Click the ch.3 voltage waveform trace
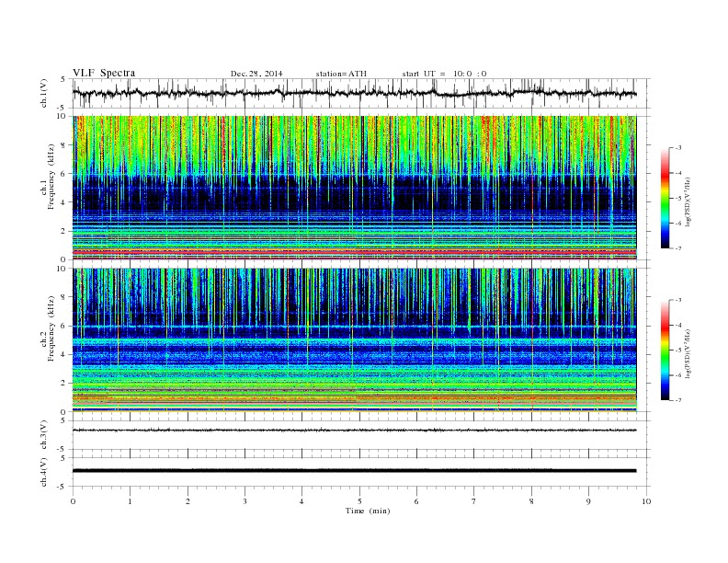 (x=354, y=431)
